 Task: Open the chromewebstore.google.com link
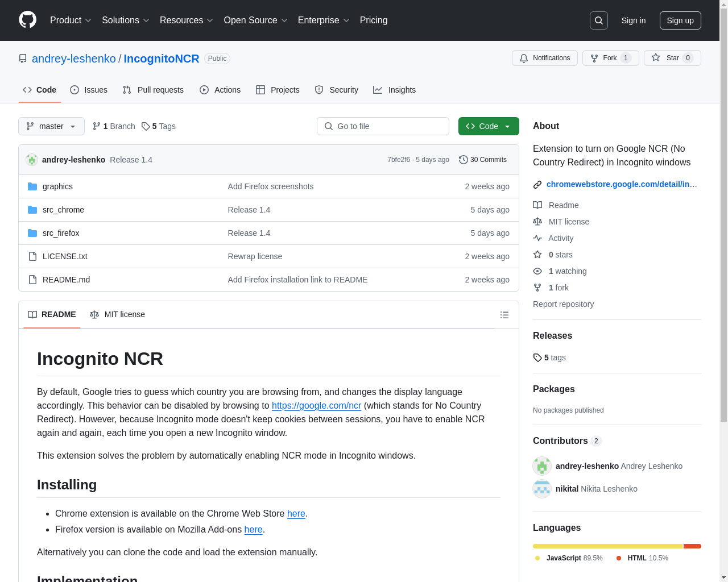tap(622, 184)
